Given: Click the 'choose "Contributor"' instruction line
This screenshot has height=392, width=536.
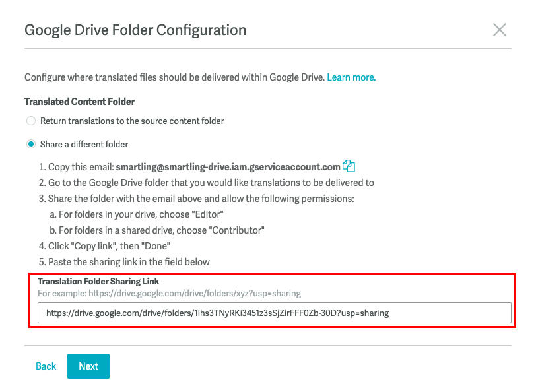Looking at the screenshot, I should click(157, 230).
